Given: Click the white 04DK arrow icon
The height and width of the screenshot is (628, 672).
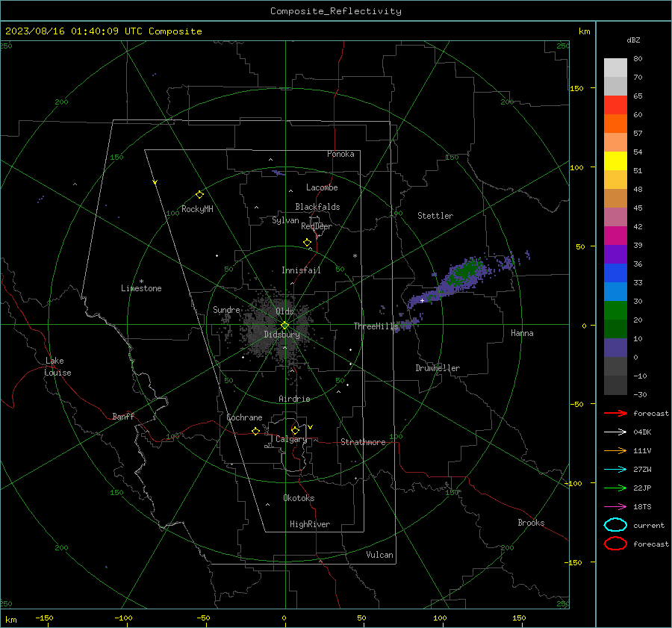Looking at the screenshot, I should [x=615, y=432].
